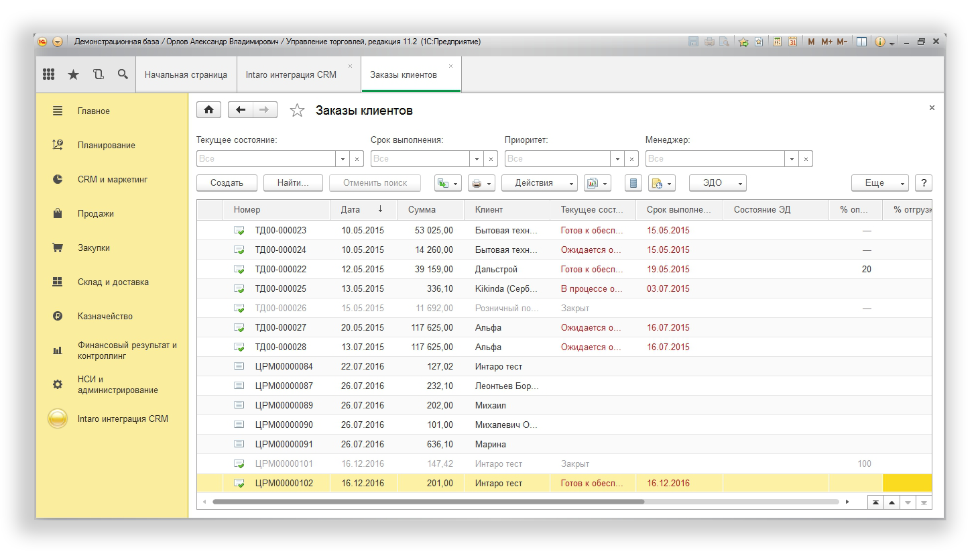The height and width of the screenshot is (554, 980).
Task: Open the create-based-on dropdown with green icon
Action: coord(448,183)
